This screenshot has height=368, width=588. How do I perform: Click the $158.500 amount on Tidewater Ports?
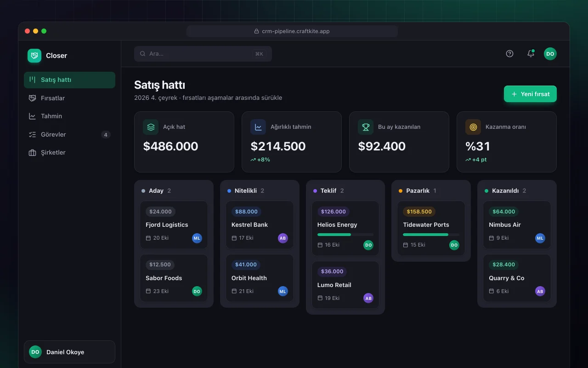point(419,212)
